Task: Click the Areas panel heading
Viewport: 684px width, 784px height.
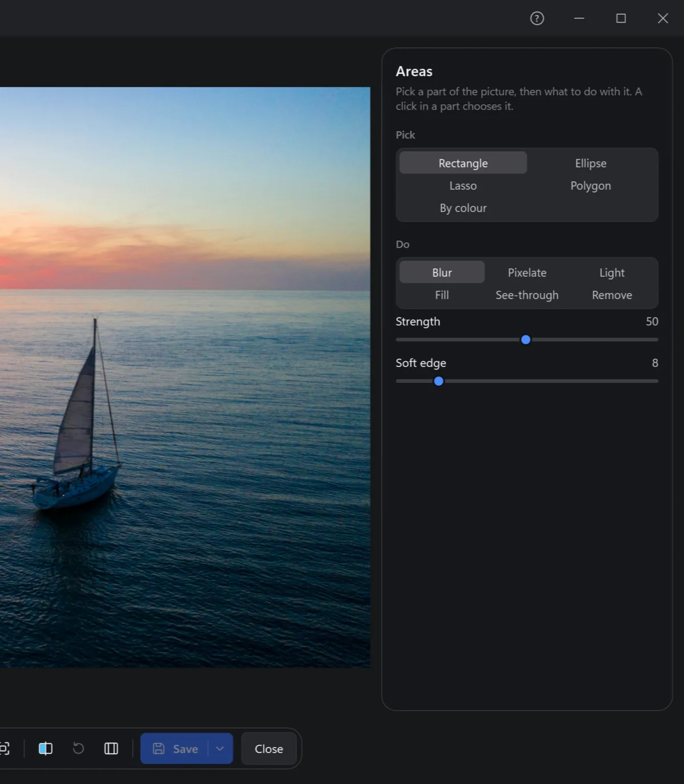Action: pos(414,71)
